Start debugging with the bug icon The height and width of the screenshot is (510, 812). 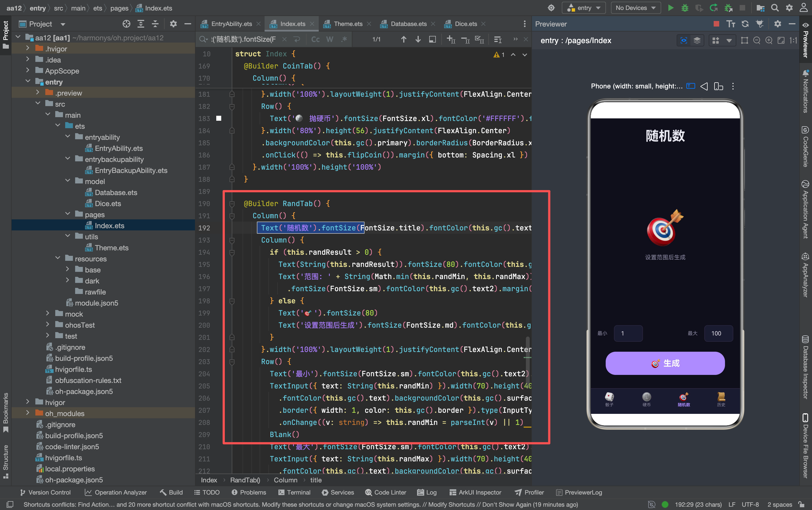(684, 8)
